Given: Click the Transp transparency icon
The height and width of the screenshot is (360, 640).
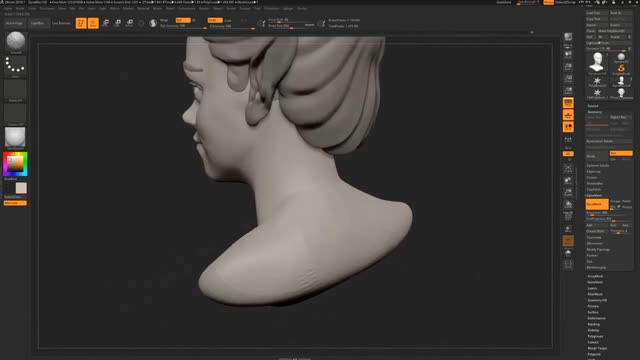Looking at the screenshot, I should (568, 229).
